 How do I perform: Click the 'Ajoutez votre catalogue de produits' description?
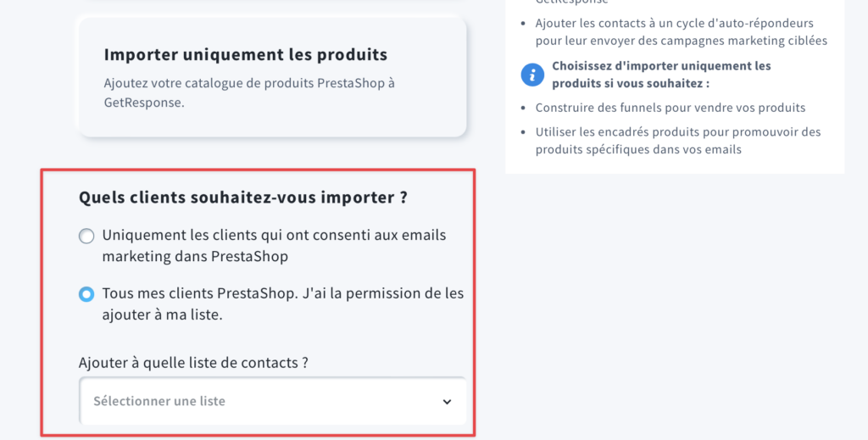pos(249,92)
